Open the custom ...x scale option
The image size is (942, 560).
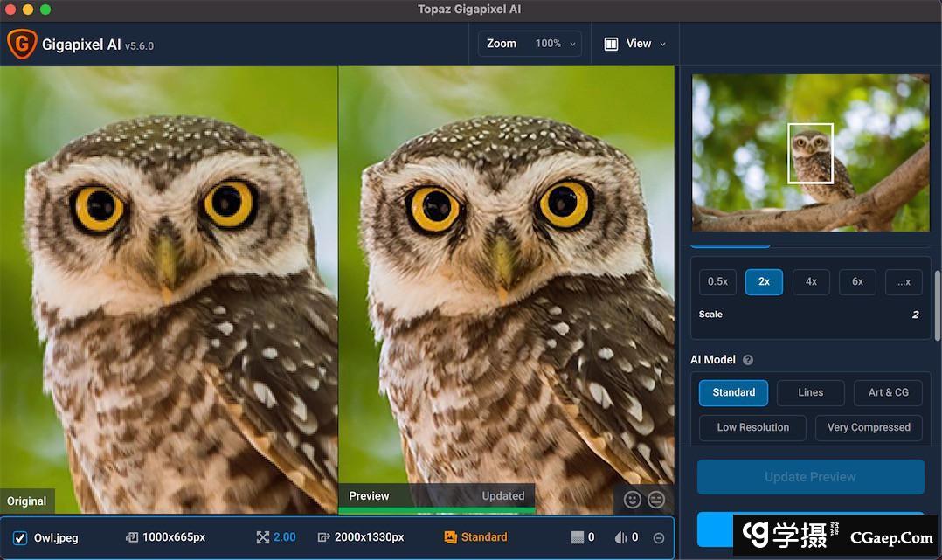coord(904,281)
